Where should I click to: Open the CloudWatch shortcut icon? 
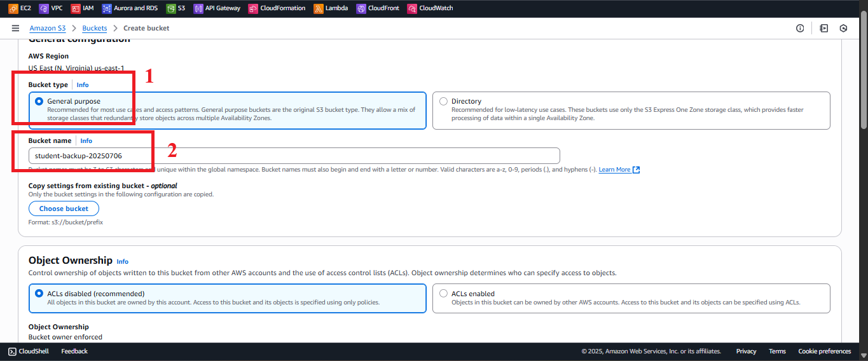coord(411,8)
